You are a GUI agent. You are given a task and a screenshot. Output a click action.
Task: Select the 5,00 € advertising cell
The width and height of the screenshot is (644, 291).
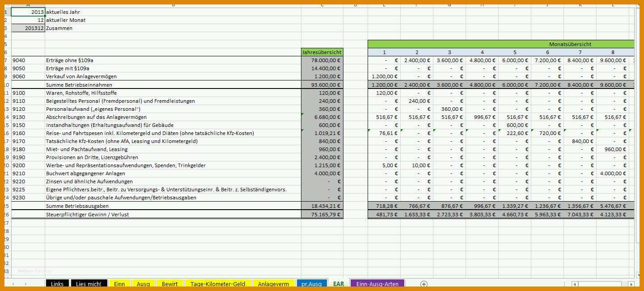point(384,165)
